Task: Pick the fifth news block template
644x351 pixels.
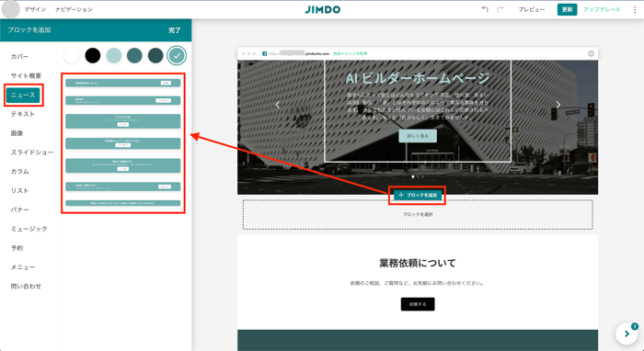Action: tap(122, 165)
